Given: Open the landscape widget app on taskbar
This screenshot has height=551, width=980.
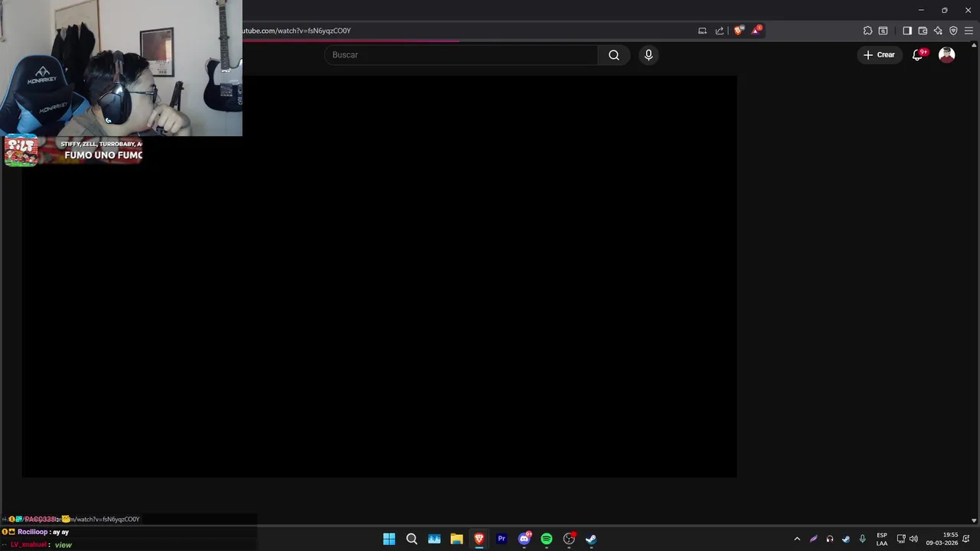Looking at the screenshot, I should click(x=434, y=539).
